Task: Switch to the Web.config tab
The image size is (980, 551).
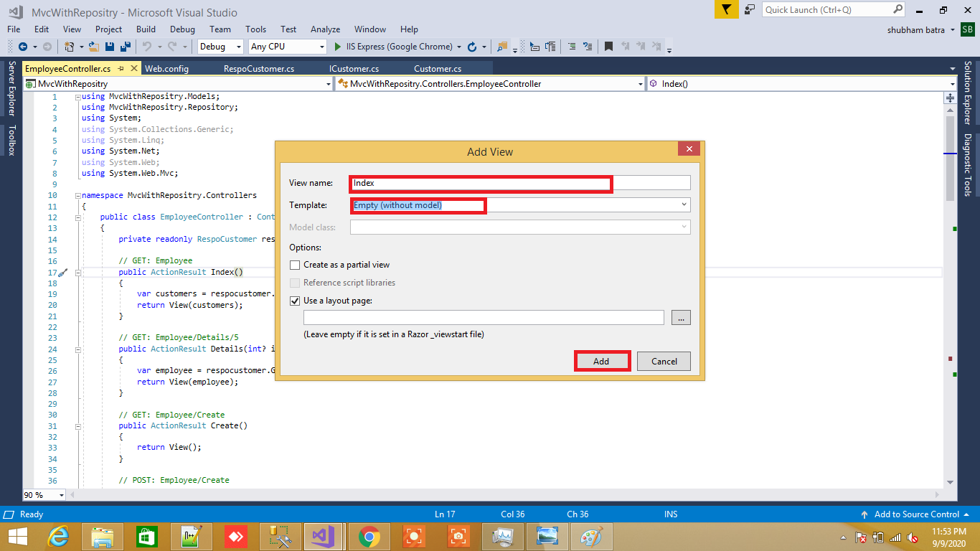Action: [166, 69]
